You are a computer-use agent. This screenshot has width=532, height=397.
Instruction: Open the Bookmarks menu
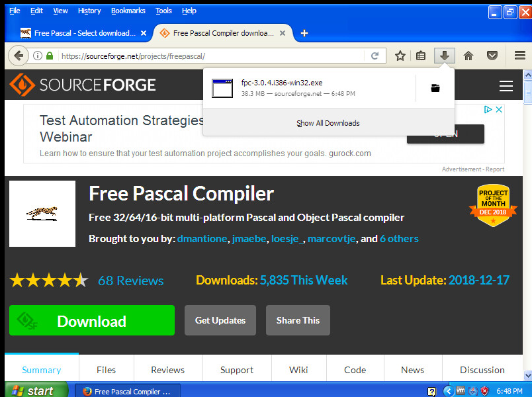(x=128, y=11)
